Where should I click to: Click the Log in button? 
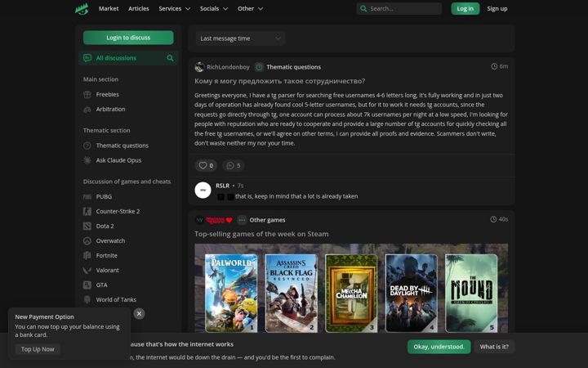(x=465, y=9)
